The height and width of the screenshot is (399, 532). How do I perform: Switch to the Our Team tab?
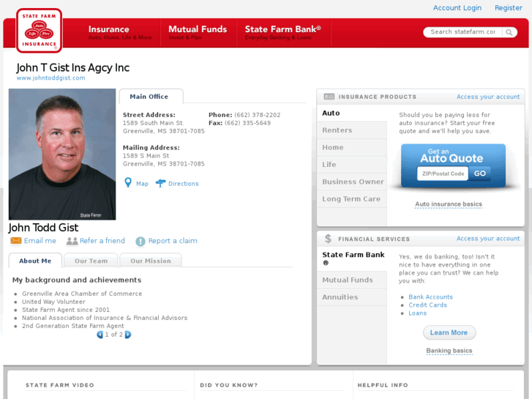coord(91,261)
